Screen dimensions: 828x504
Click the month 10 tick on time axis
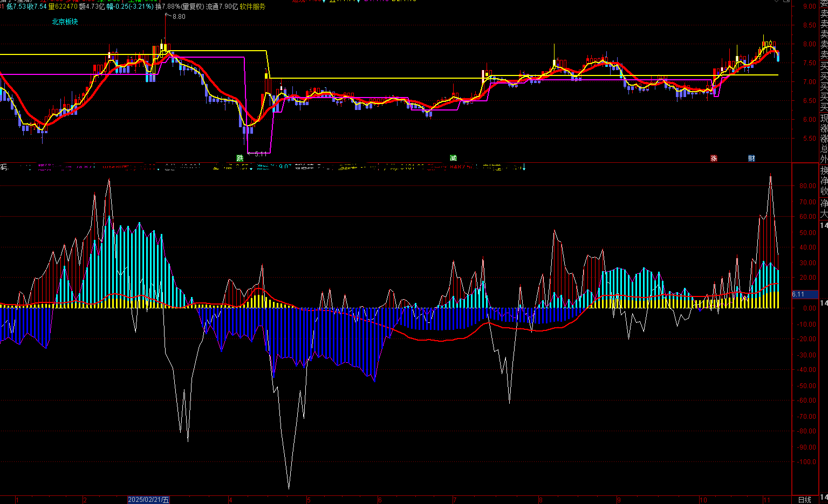703,500
